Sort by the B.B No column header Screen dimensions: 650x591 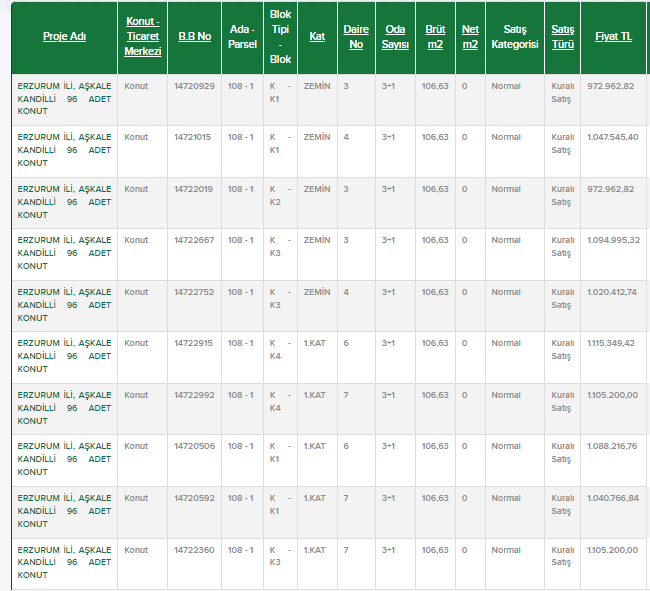(194, 37)
